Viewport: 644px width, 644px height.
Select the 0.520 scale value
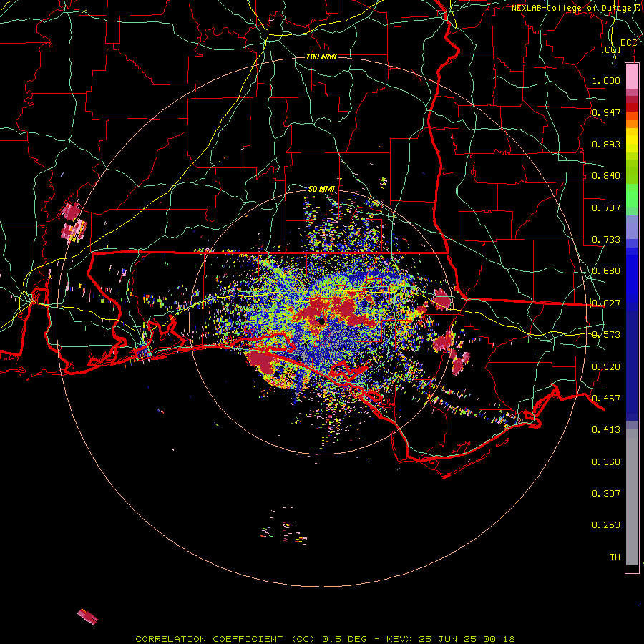[x=606, y=367]
